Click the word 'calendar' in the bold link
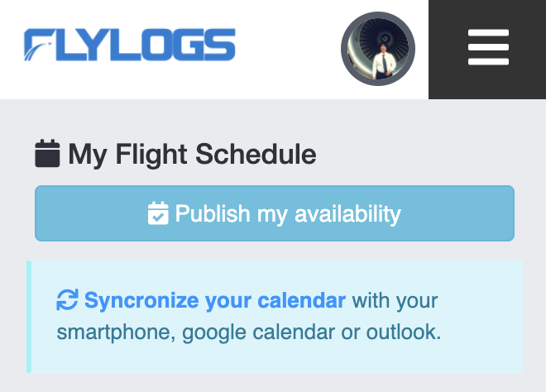The height and width of the screenshot is (392, 546). [x=304, y=300]
